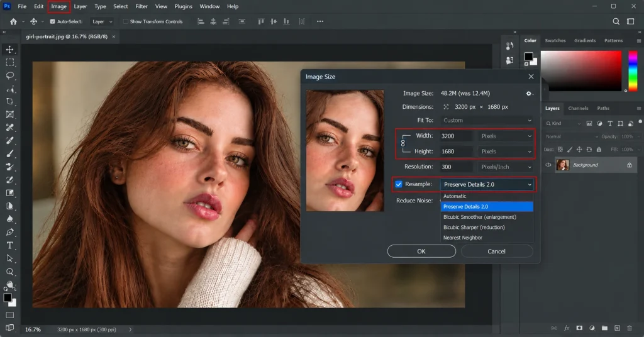Toggle lock transparent pixels icon
644x337 pixels.
[x=560, y=150]
